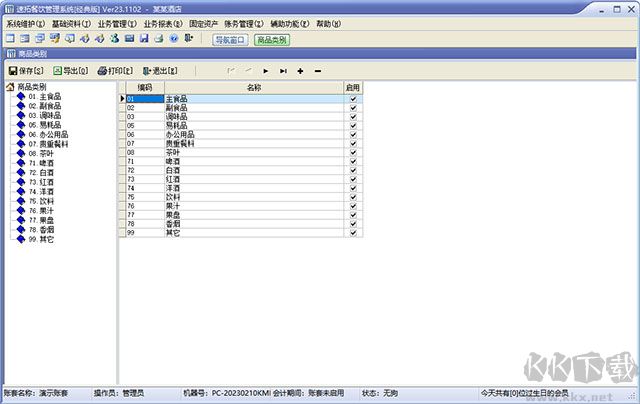Toggle 启用 checkbox for 易耗品 row
The width and height of the screenshot is (640, 404).
(x=353, y=126)
